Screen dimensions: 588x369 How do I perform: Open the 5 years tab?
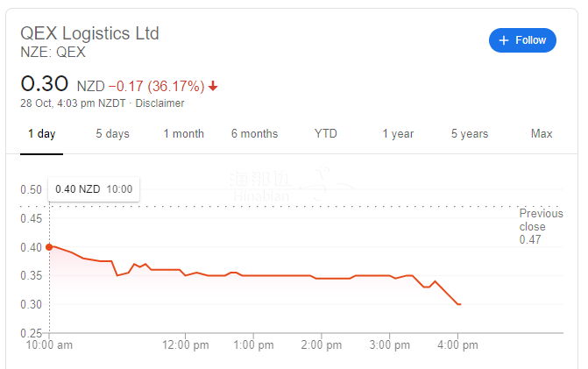click(x=470, y=134)
